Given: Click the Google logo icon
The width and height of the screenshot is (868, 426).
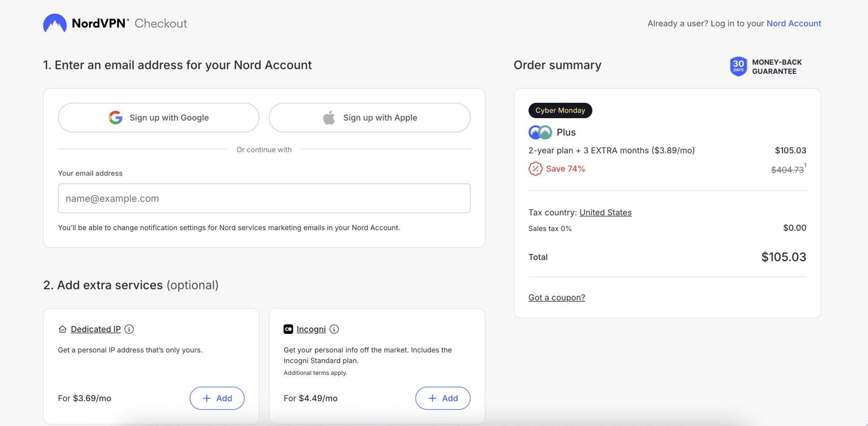Looking at the screenshot, I should point(115,118).
